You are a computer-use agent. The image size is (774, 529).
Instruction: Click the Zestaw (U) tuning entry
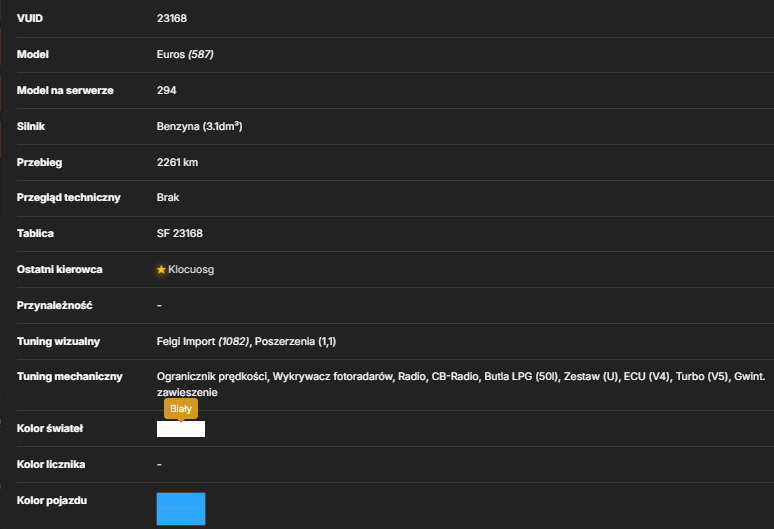(591, 377)
